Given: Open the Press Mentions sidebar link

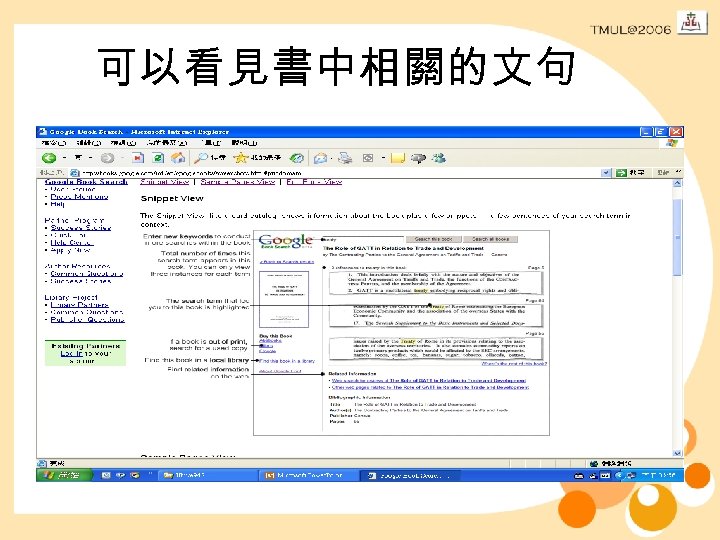Looking at the screenshot, I should tap(79, 197).
